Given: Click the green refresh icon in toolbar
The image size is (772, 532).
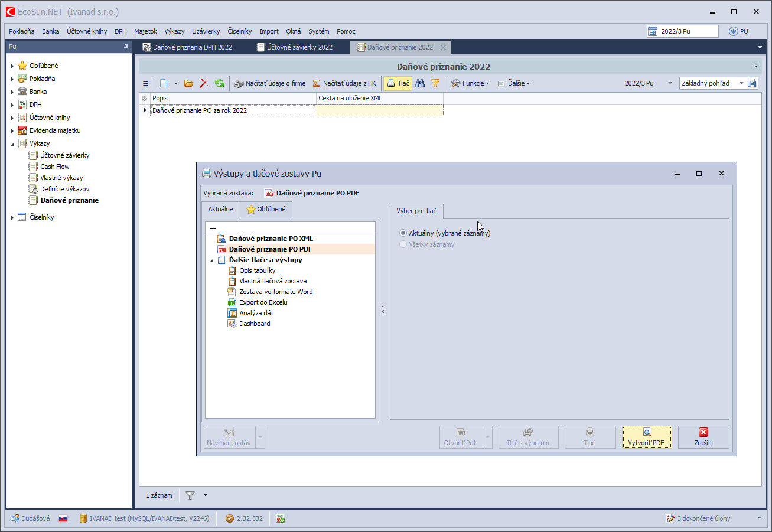Looking at the screenshot, I should [220, 84].
